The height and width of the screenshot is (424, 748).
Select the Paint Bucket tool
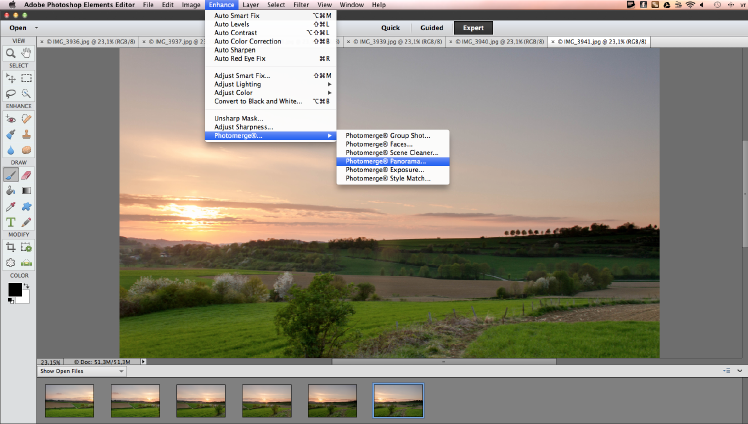10,191
